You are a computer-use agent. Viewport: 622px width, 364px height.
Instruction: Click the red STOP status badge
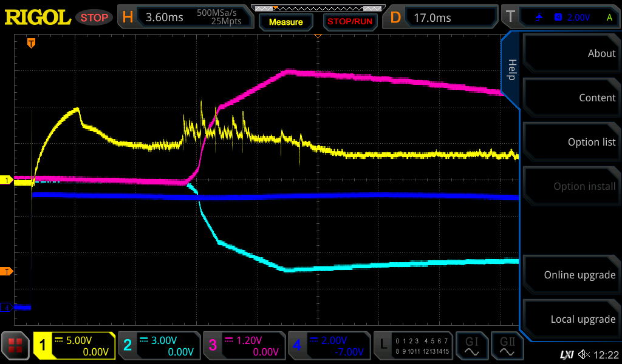tap(94, 18)
